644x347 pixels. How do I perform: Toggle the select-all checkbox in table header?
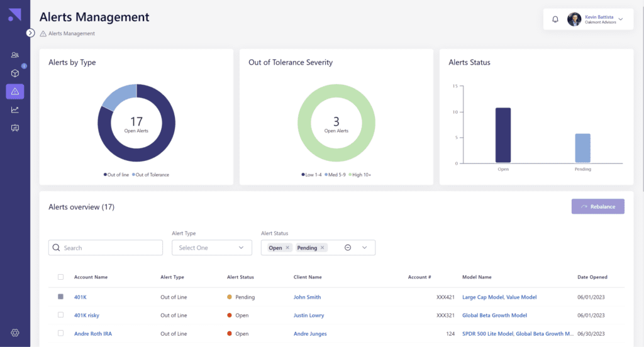point(61,277)
